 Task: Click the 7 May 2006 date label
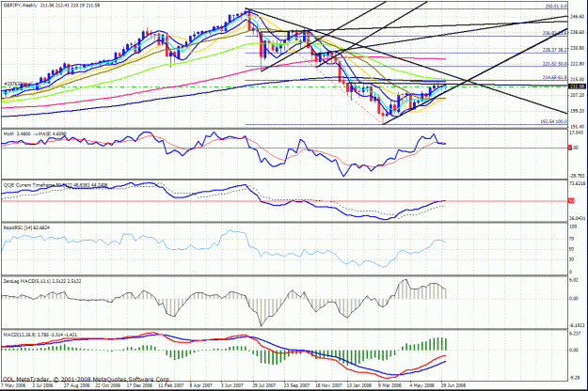[x=12, y=385]
